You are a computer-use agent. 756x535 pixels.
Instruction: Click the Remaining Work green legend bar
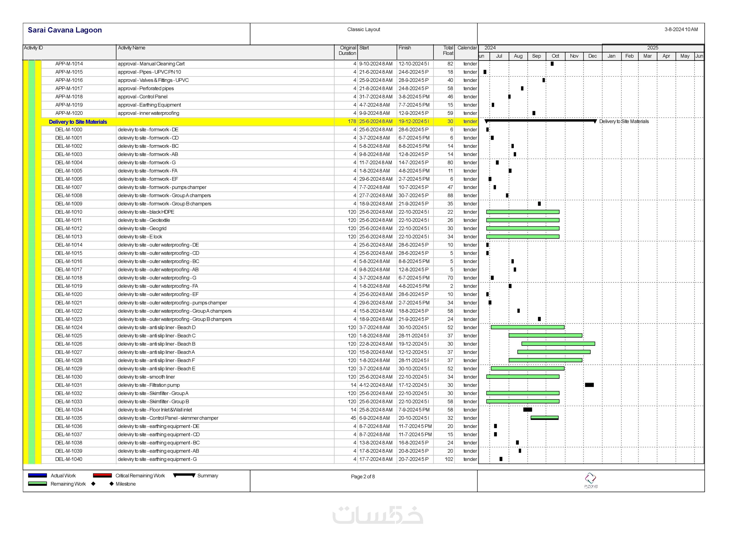[x=37, y=484]
